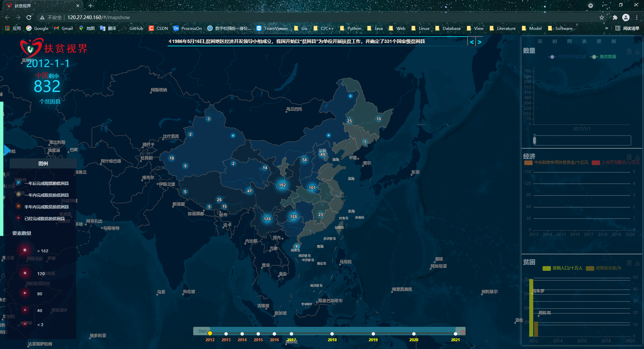Viewport: 644px width, 349px height.
Task: Collapse the left legend panel via blue arrow
Action: pyautogui.click(x=6, y=150)
